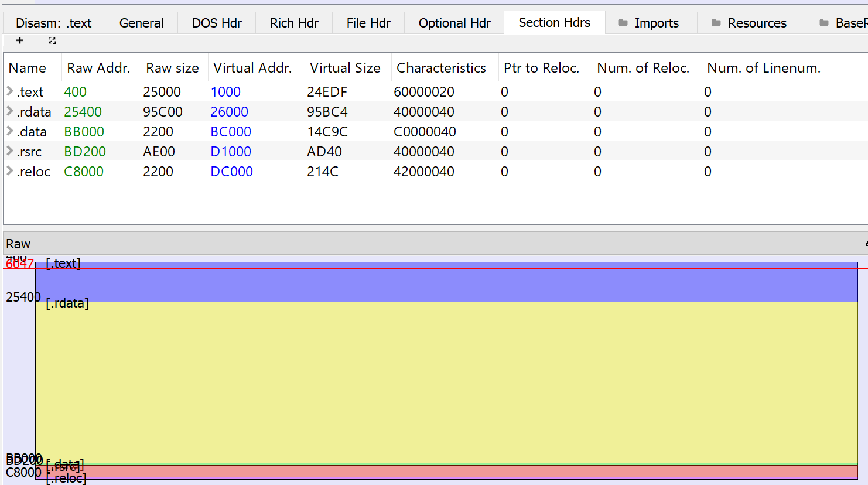Click virtual address 26000 of .rdata

click(x=229, y=112)
